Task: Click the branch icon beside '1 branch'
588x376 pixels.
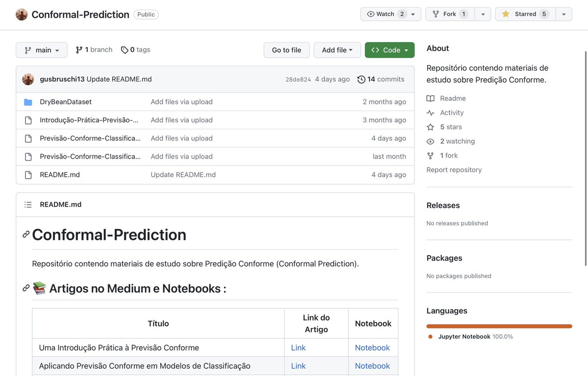Action: [79, 50]
